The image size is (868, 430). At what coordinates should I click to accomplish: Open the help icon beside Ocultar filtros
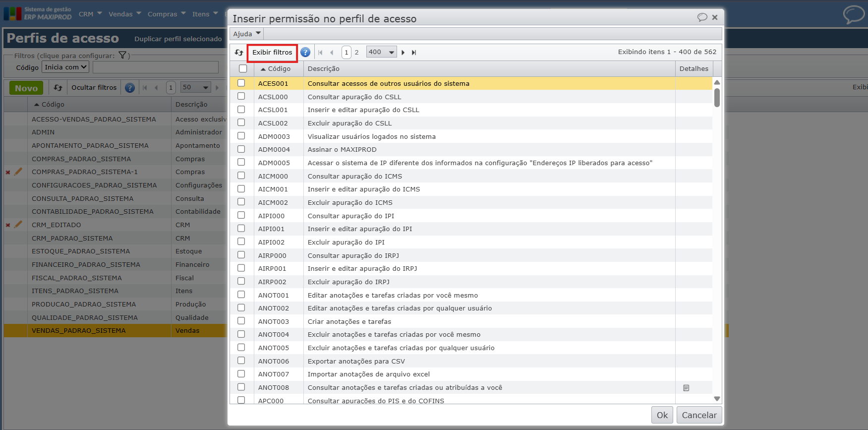(x=130, y=88)
